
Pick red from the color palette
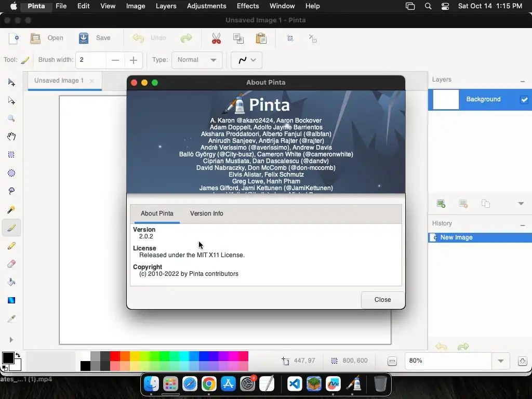click(115, 356)
